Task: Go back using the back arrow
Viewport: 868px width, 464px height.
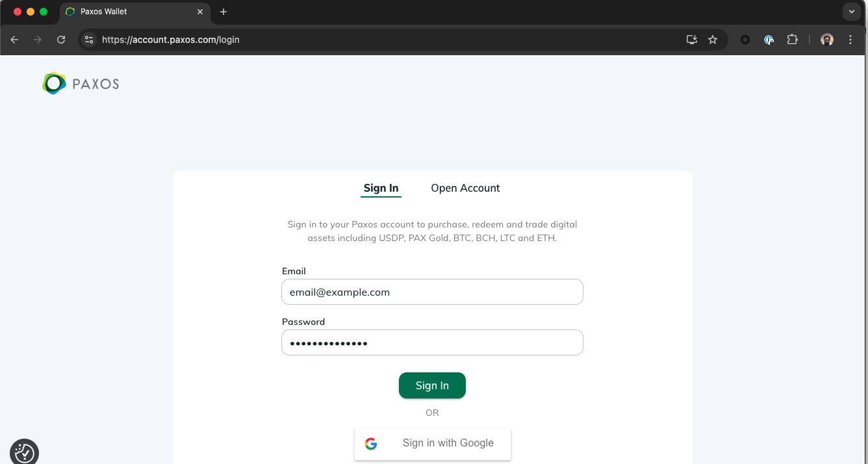Action: [x=14, y=40]
